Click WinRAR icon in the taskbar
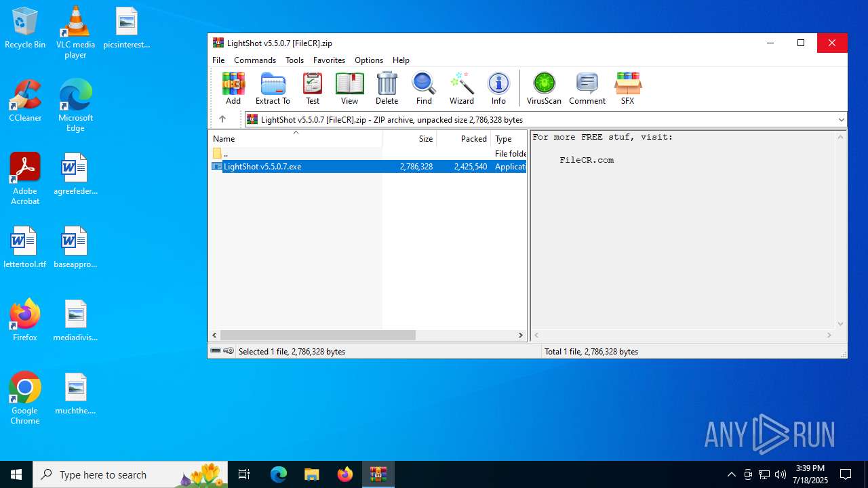This screenshot has width=868, height=488. [378, 474]
